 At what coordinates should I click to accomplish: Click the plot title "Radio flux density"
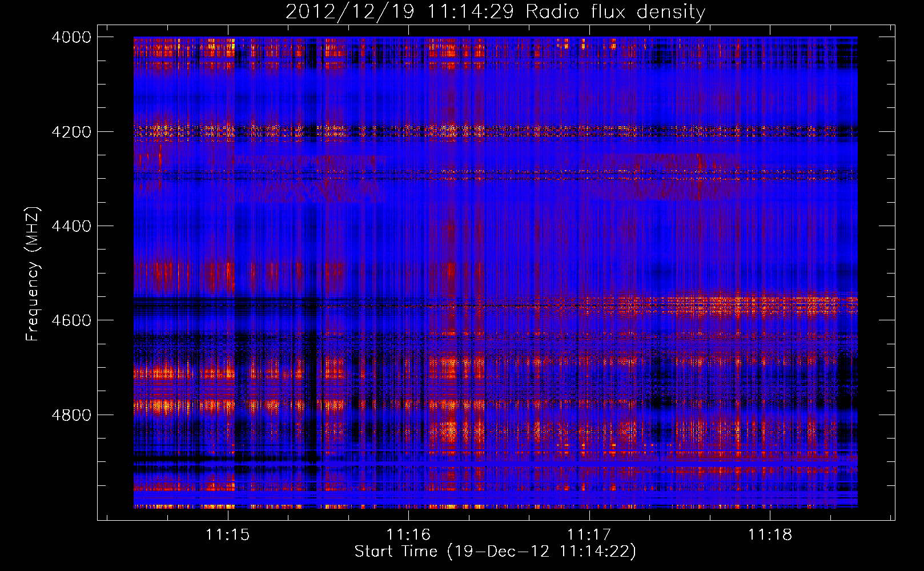(x=616, y=12)
